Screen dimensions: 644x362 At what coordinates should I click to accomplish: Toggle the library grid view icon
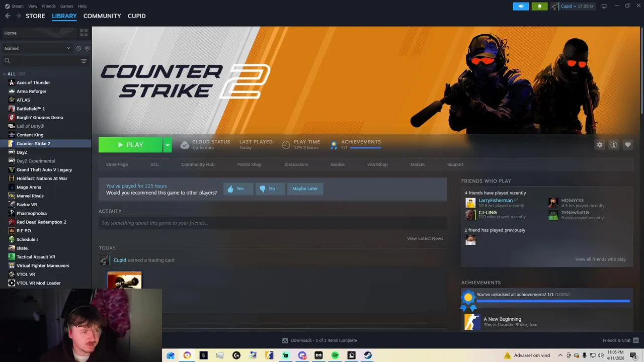(84, 33)
